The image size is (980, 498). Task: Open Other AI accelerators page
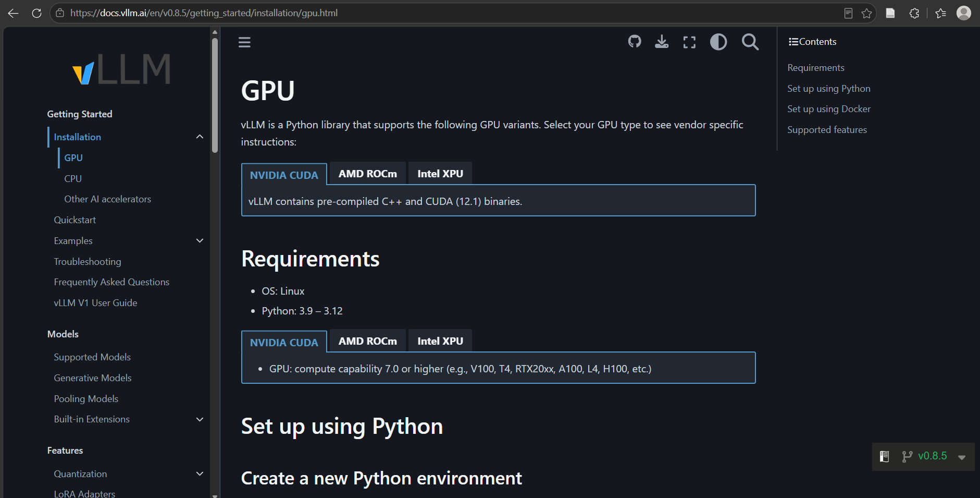tap(108, 199)
